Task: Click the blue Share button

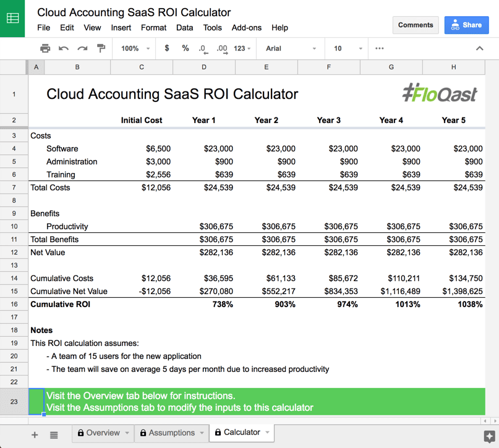Action: [x=467, y=25]
